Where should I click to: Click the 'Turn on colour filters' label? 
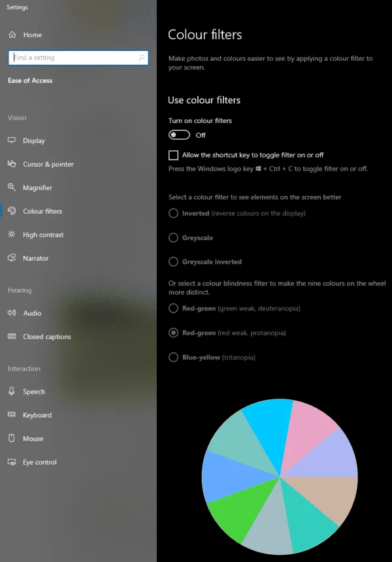point(200,121)
